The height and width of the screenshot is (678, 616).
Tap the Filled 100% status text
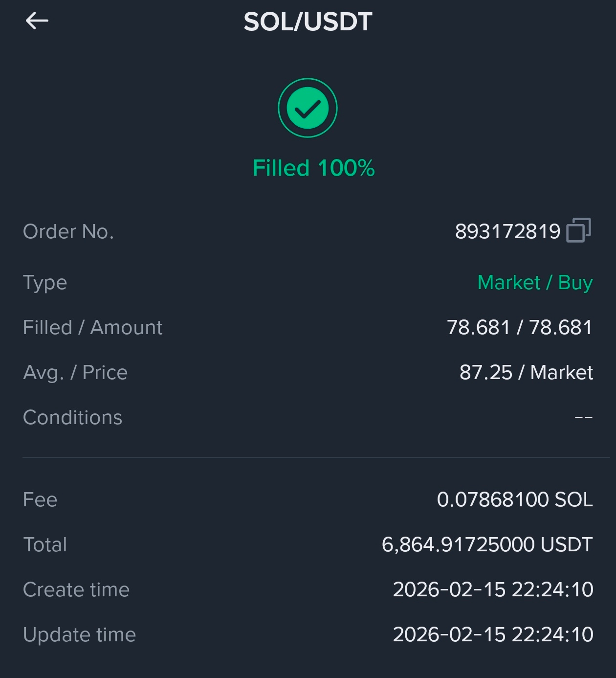click(x=313, y=168)
